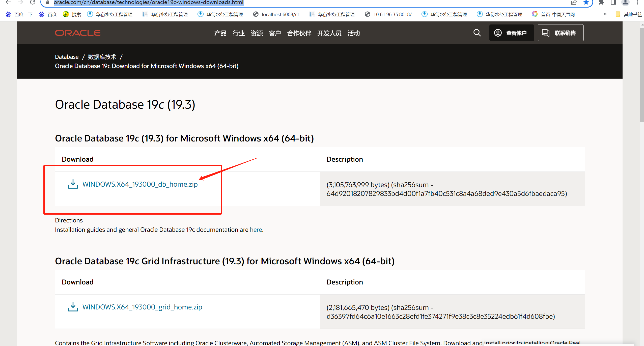The height and width of the screenshot is (346, 644).
Task: Click the 联系销售 button
Action: (x=560, y=33)
